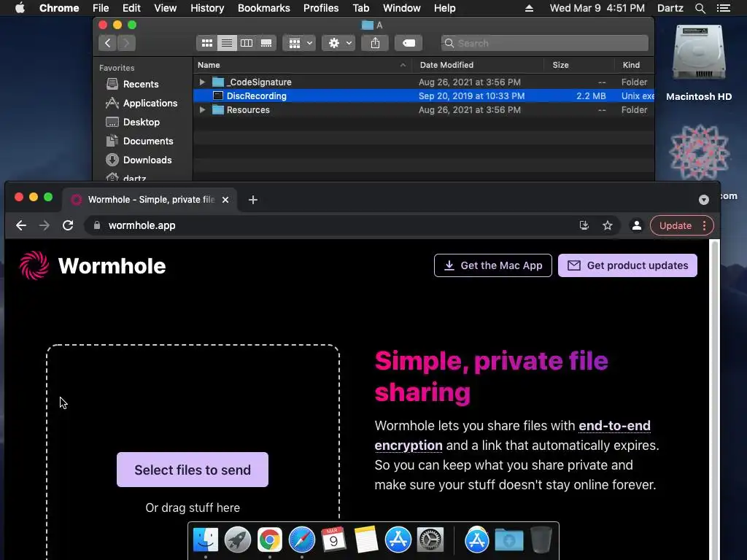Click Chrome forward button
This screenshot has width=747, height=560.
pyautogui.click(x=44, y=226)
